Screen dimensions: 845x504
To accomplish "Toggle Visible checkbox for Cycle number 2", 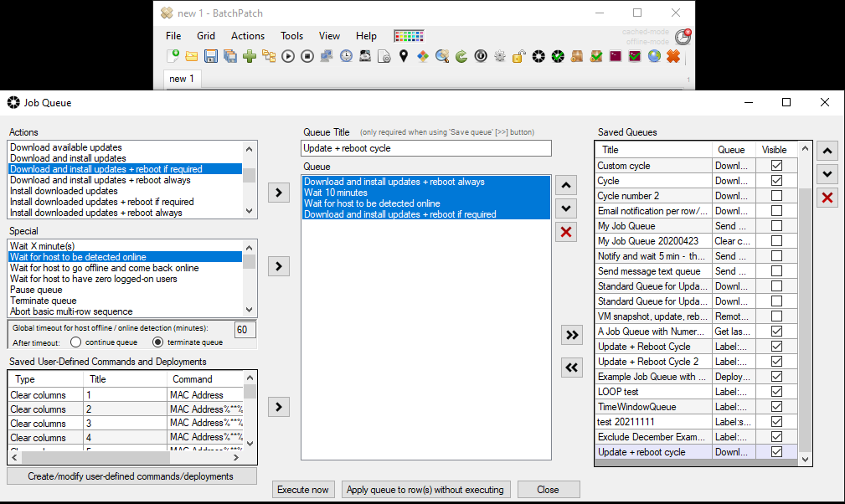I will [x=776, y=195].
